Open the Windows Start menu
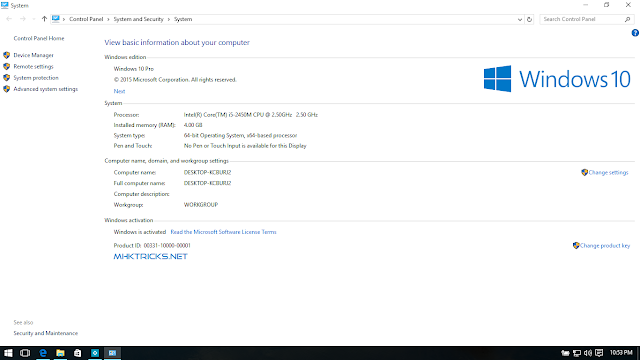640x360 pixels. click(x=8, y=353)
